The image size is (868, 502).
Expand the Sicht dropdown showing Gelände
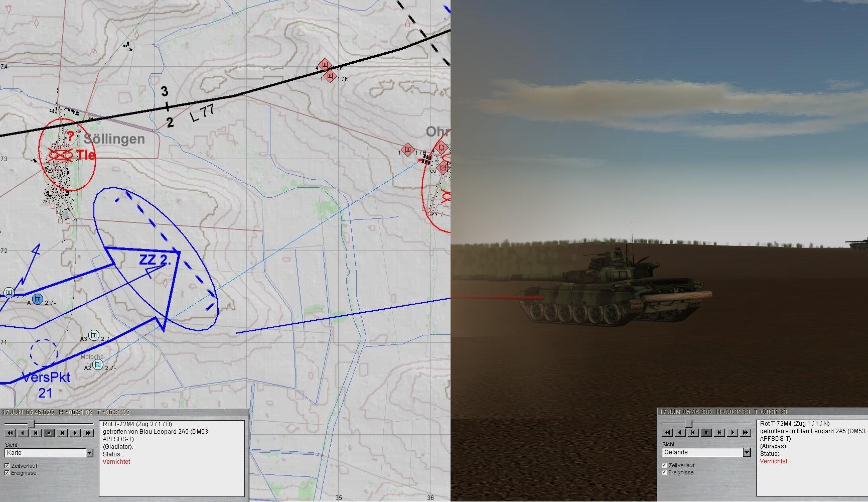747,453
